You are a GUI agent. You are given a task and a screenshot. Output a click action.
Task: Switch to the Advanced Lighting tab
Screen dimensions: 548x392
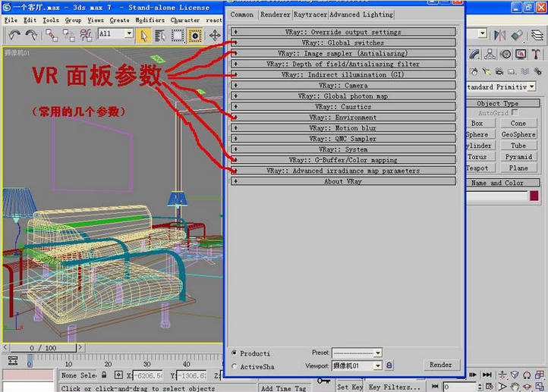(x=361, y=14)
